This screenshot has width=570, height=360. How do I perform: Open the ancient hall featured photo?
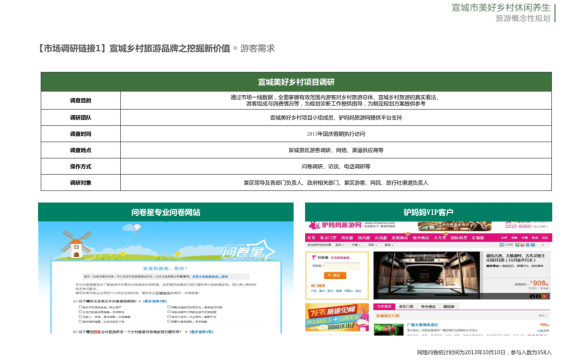(426, 275)
